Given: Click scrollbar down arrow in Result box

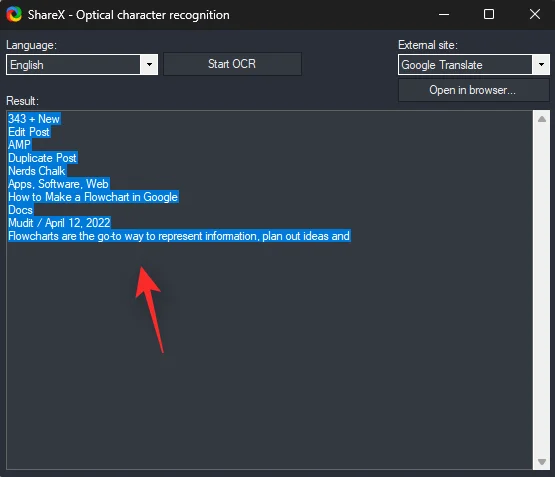Looking at the screenshot, I should tap(542, 462).
